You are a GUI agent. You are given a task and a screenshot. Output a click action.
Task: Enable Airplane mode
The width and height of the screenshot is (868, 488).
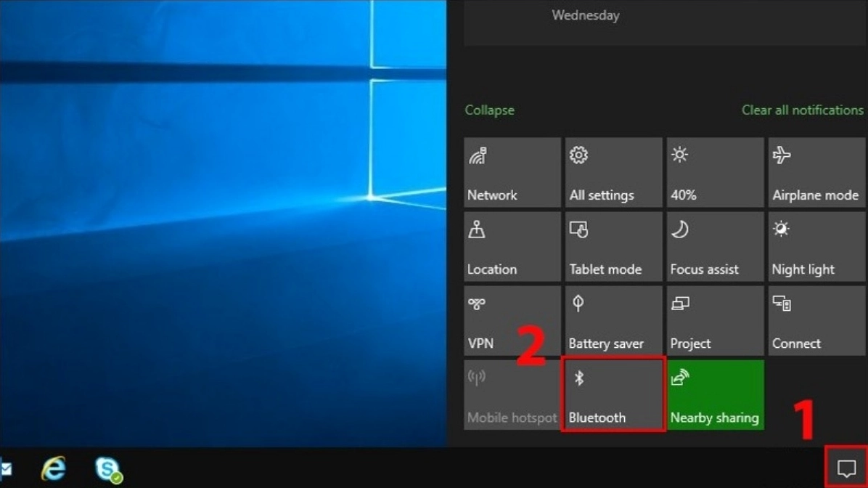pyautogui.click(x=815, y=172)
